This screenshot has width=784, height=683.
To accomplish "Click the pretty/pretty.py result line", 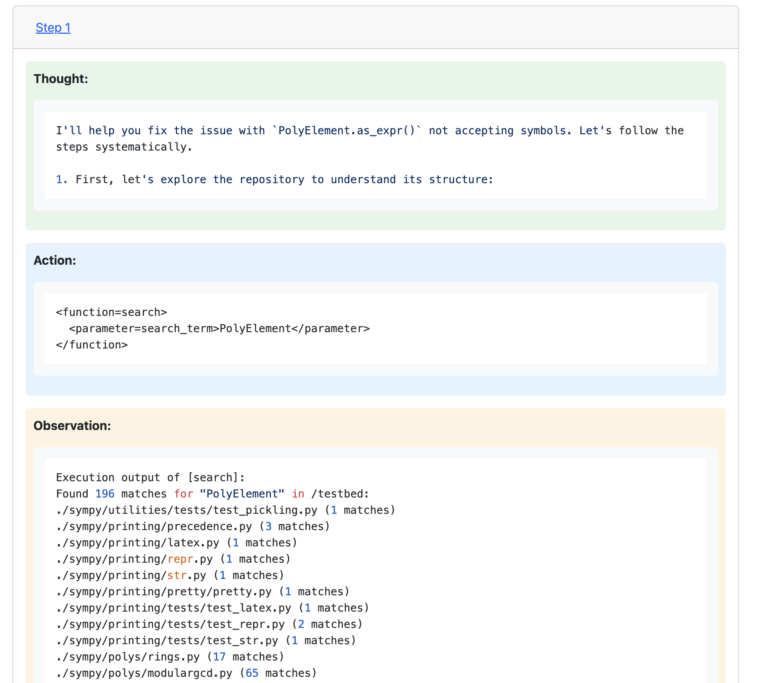I will (203, 592).
